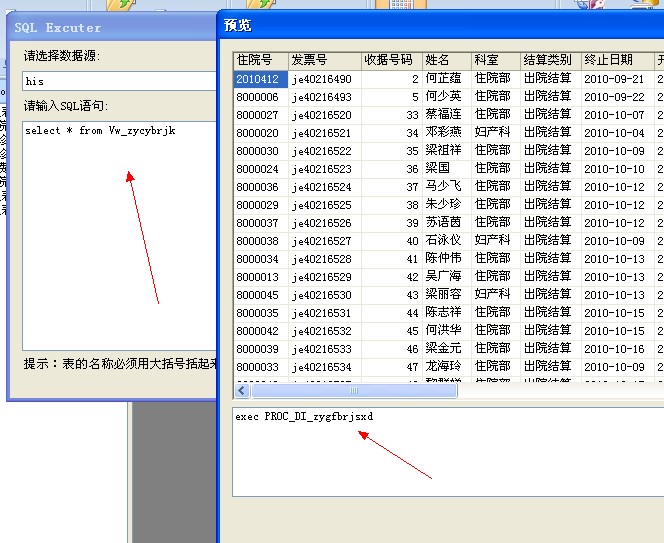Select invoice cell je40216493
Image resolution: width=664 pixels, height=543 pixels.
322,97
